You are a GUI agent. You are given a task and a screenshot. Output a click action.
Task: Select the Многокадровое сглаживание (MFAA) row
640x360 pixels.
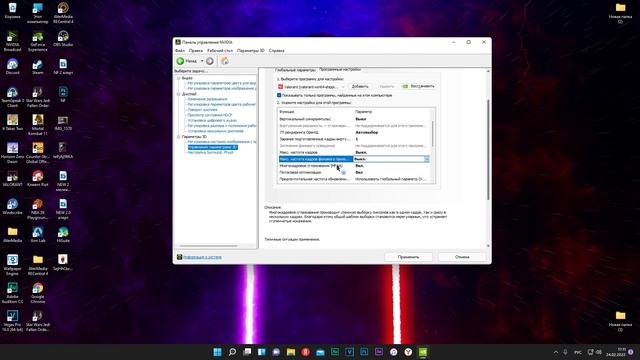point(354,166)
